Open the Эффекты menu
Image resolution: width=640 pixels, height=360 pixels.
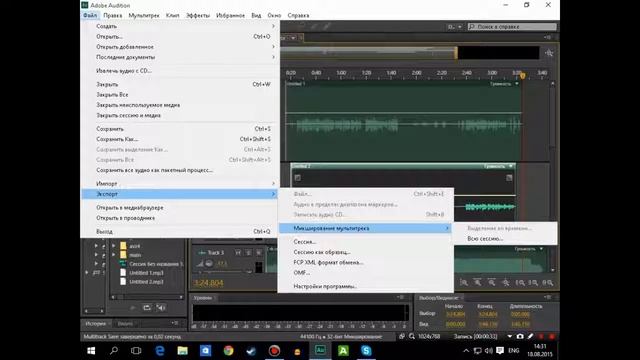[198, 16]
